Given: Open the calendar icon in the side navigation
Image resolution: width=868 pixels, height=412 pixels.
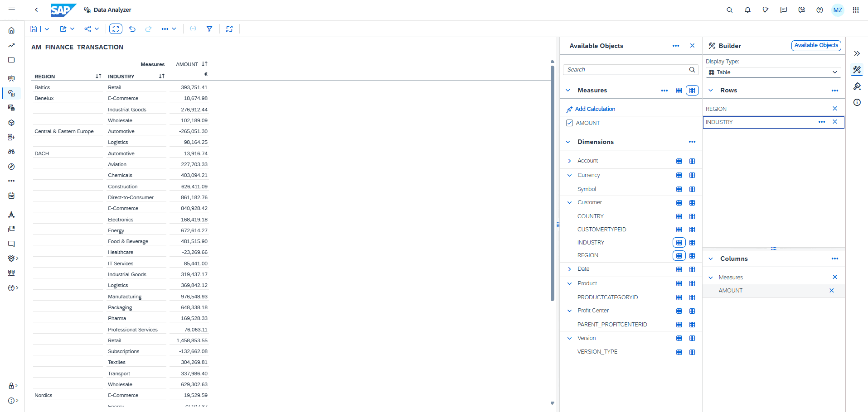Looking at the screenshot, I should [11, 196].
